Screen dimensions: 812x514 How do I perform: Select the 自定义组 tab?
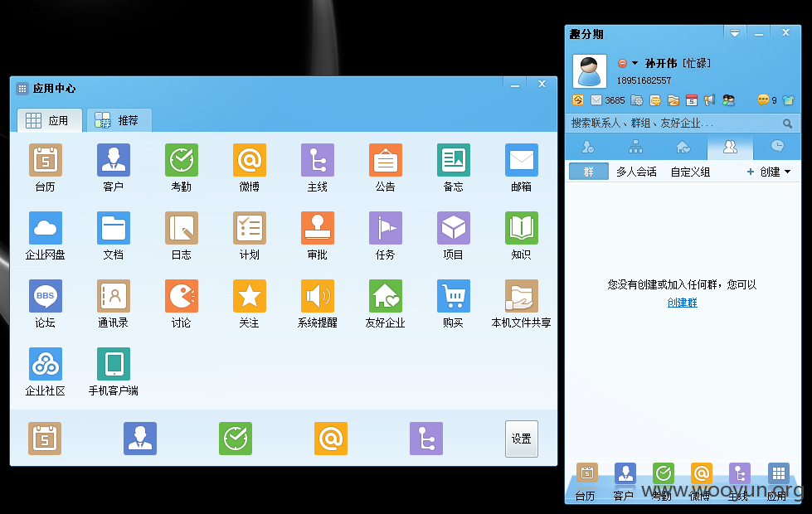click(x=690, y=172)
